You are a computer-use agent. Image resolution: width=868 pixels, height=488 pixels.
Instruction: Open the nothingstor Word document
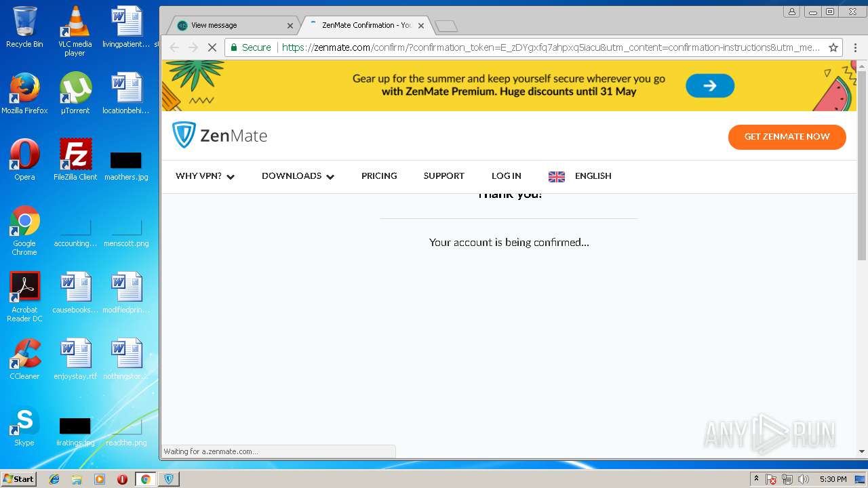tap(126, 359)
